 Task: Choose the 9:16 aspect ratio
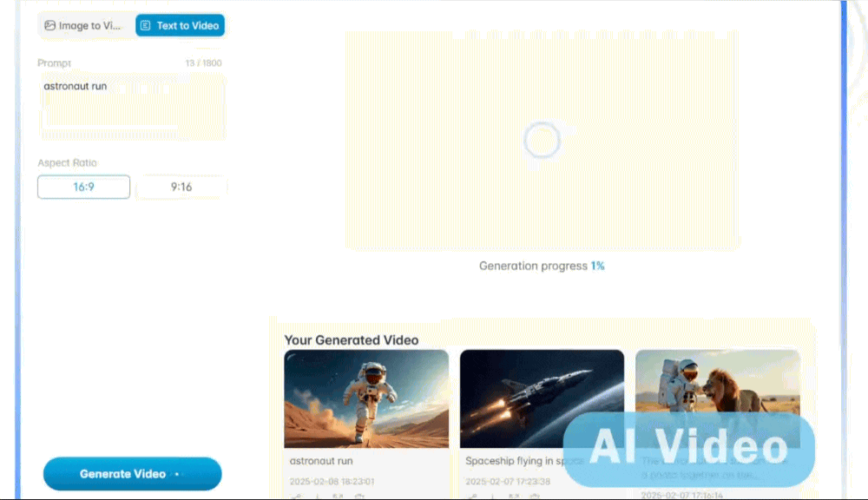click(181, 187)
